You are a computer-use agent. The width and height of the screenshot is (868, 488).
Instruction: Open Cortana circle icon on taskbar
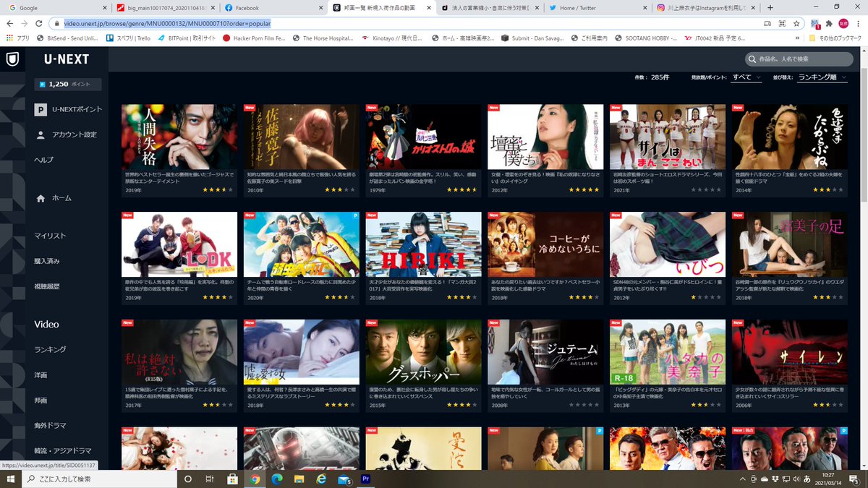click(x=188, y=479)
